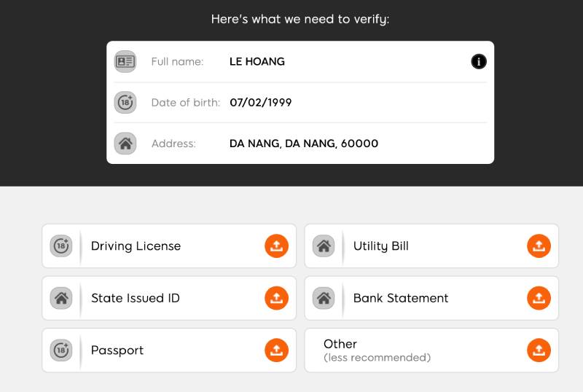Viewport: 583px width, 392px height.
Task: Upload an Other document type
Action: [539, 350]
